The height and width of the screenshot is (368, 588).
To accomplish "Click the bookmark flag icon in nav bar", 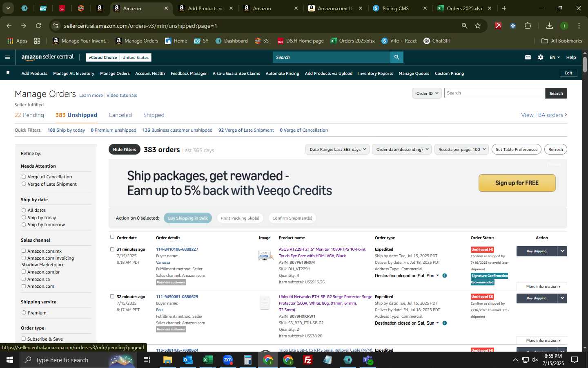I will (x=8, y=73).
